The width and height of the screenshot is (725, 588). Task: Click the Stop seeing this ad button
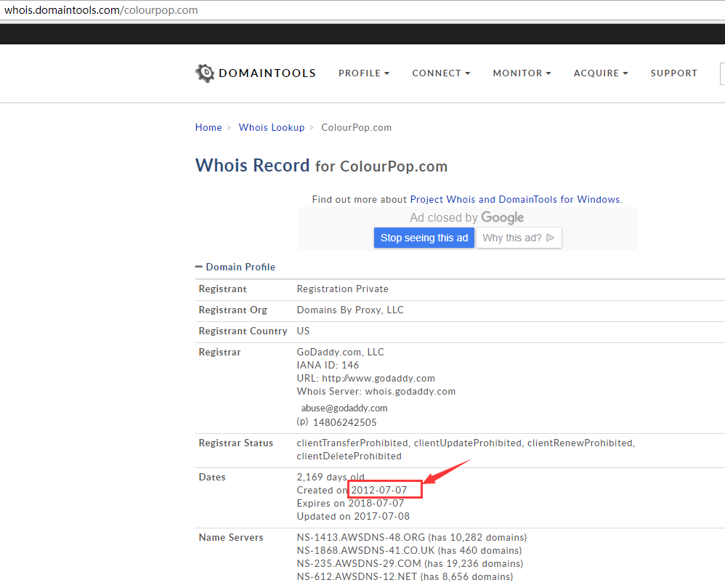coord(424,238)
